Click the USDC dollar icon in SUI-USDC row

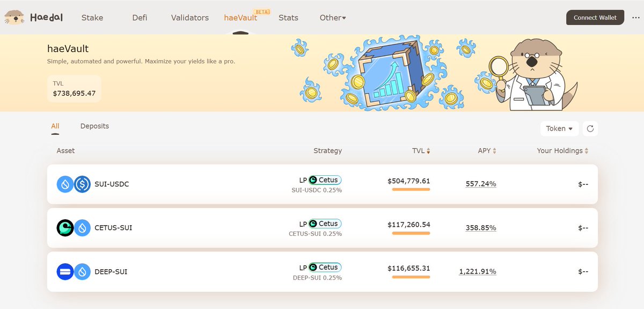82,184
